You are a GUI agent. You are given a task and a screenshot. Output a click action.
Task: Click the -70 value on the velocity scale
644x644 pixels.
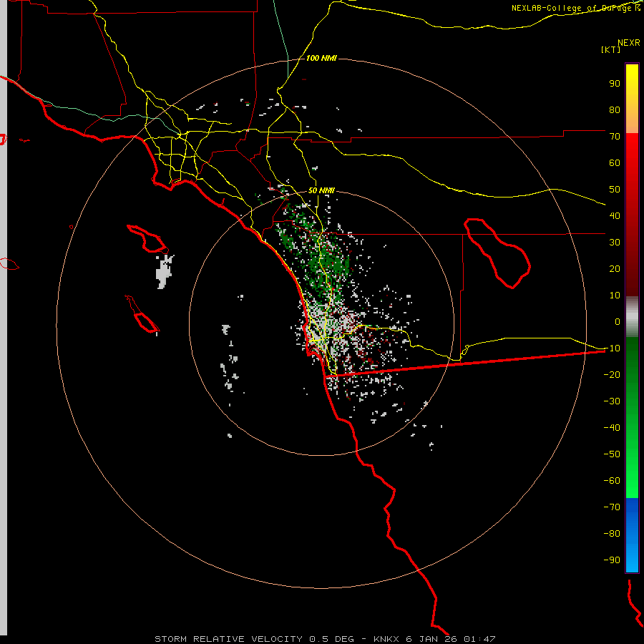click(x=612, y=507)
